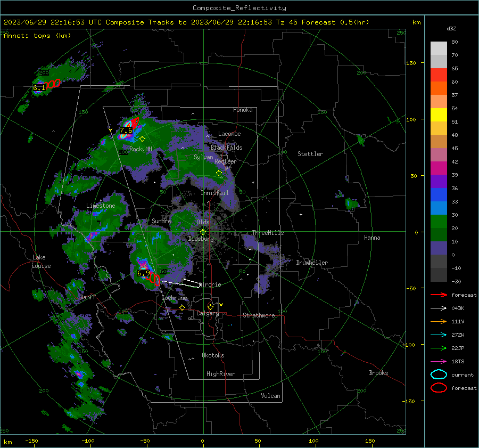Click red forecast ellipses beside 6.9 storm
Viewport: 479px width, 448px height.
153,279
